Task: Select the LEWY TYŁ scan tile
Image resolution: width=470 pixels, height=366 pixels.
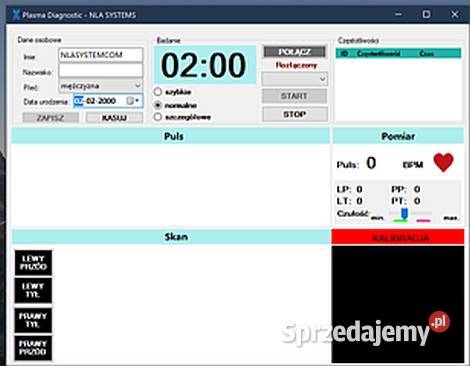Action: click(x=33, y=290)
